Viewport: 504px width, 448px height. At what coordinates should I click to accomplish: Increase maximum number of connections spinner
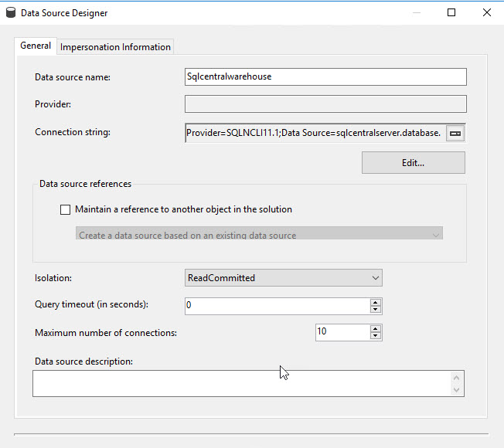pyautogui.click(x=376, y=328)
